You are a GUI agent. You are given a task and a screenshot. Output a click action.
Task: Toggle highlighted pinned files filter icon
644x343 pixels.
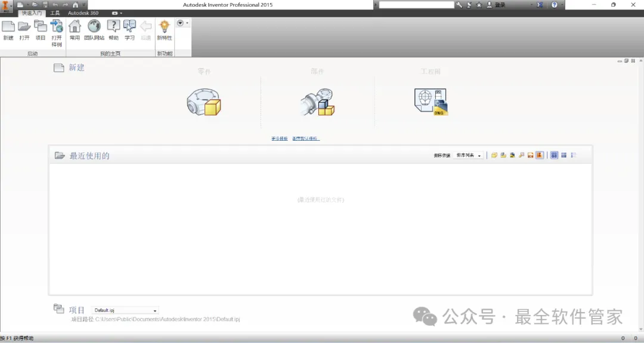pos(540,155)
